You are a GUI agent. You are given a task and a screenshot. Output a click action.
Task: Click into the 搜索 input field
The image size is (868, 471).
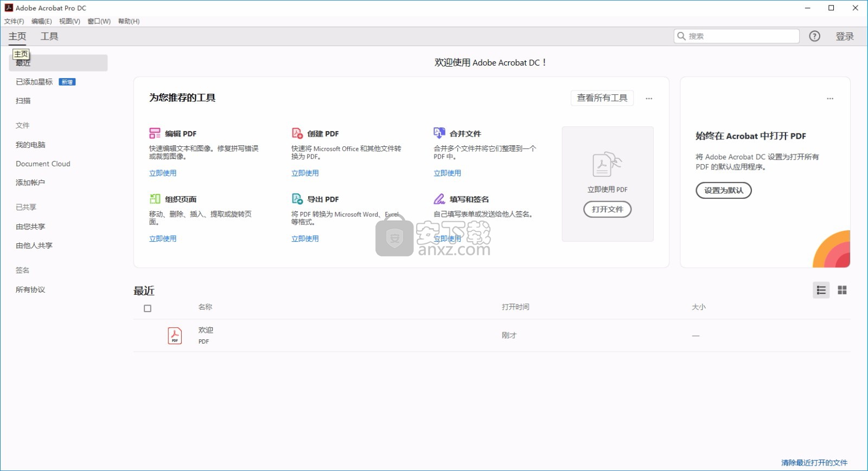[737, 36]
